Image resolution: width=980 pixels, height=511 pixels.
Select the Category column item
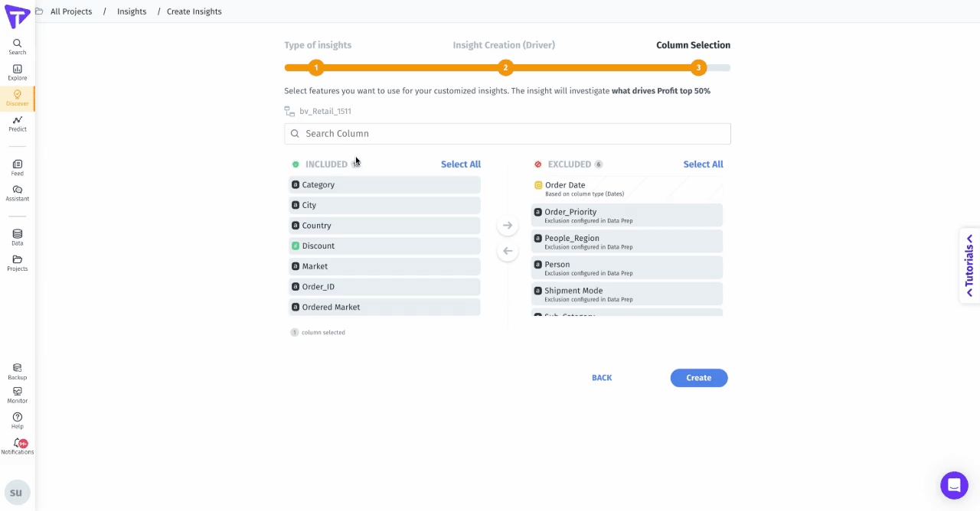pos(384,185)
